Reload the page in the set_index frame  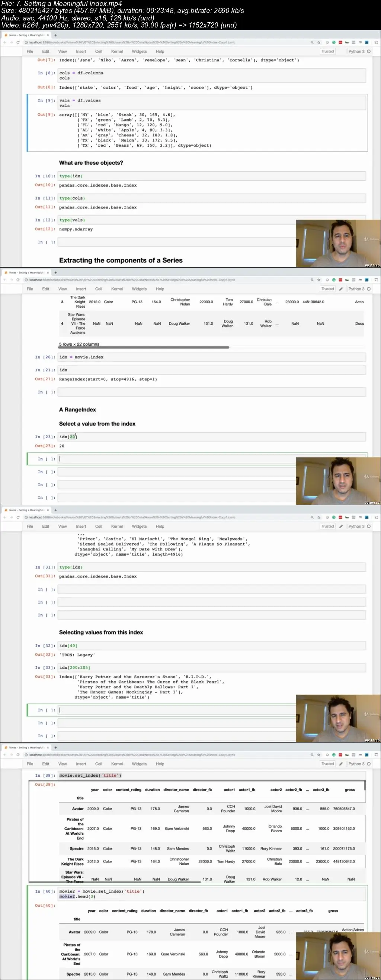tap(18, 754)
